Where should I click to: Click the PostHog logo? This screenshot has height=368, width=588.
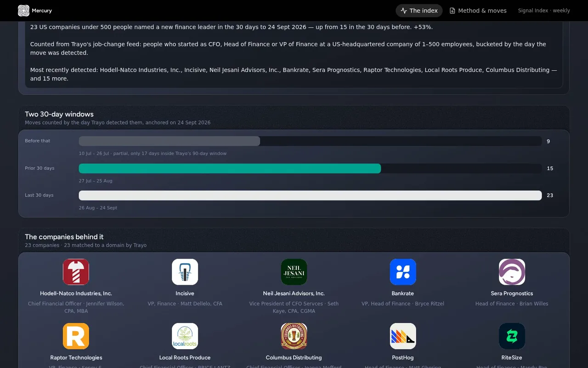coord(403,336)
